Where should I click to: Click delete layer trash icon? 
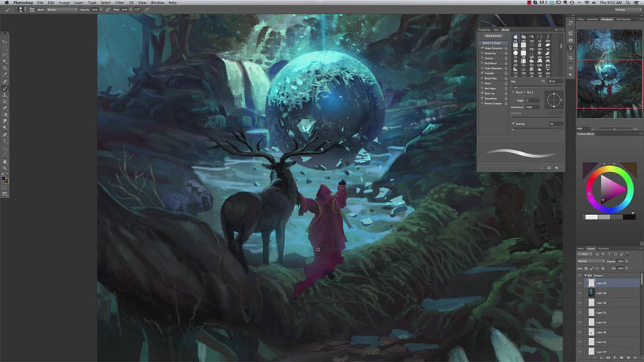point(635,358)
